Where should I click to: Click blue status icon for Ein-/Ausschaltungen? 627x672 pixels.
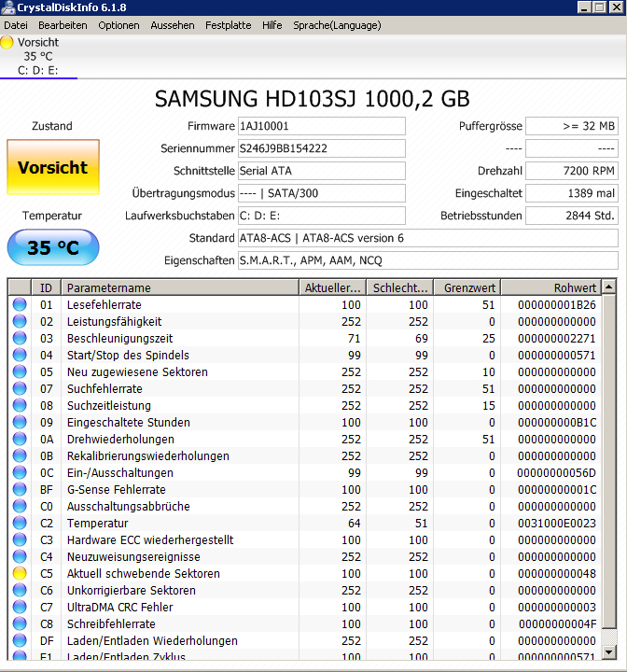point(20,472)
